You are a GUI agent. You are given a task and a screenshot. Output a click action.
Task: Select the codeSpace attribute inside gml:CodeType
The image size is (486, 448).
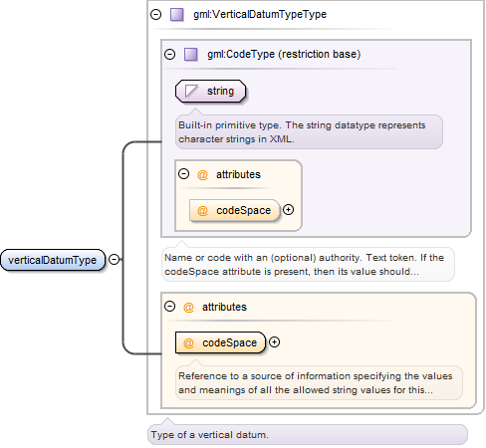(235, 210)
